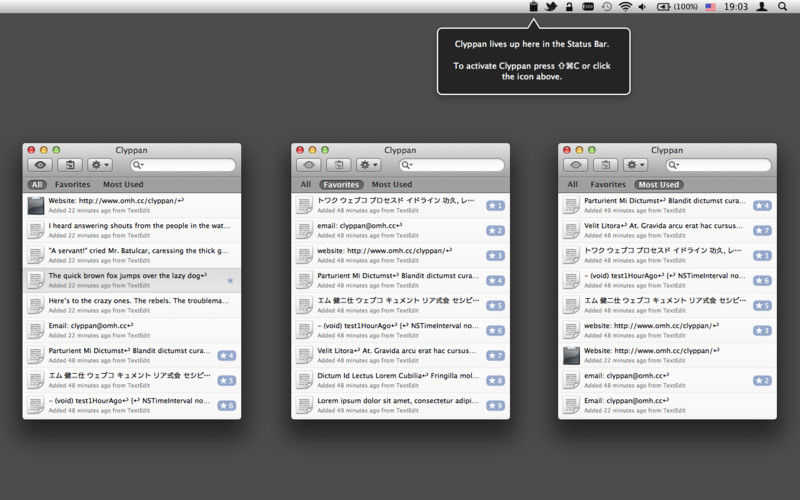Click document icon beside 'Email: clyppan@omh.cc' in right window
Screen dimensions: 800x500
pos(571,406)
